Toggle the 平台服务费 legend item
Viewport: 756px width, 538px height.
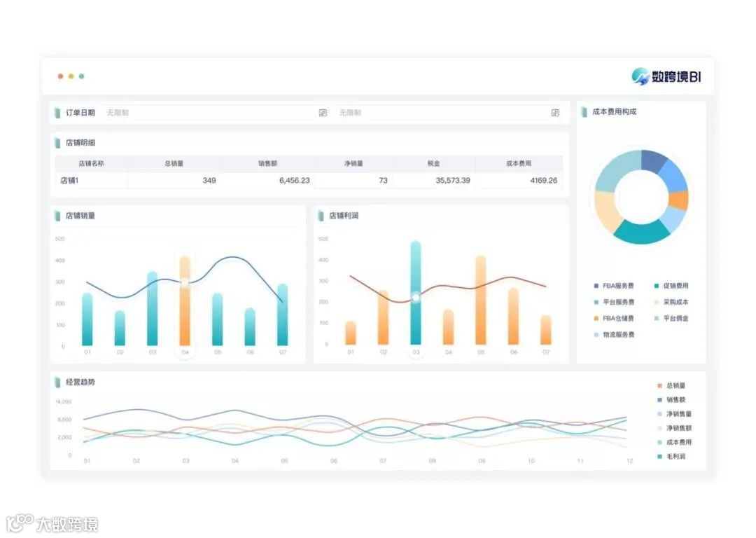click(614, 302)
